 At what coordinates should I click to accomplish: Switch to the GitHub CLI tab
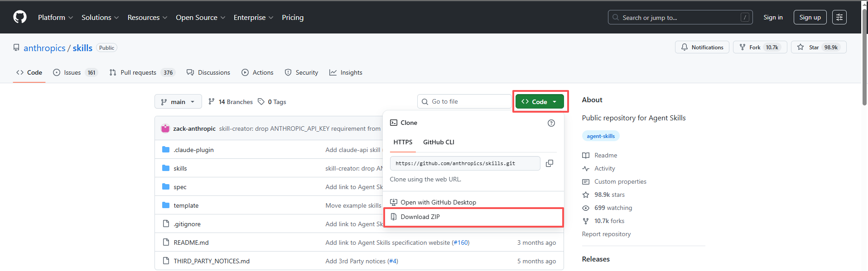tap(439, 142)
